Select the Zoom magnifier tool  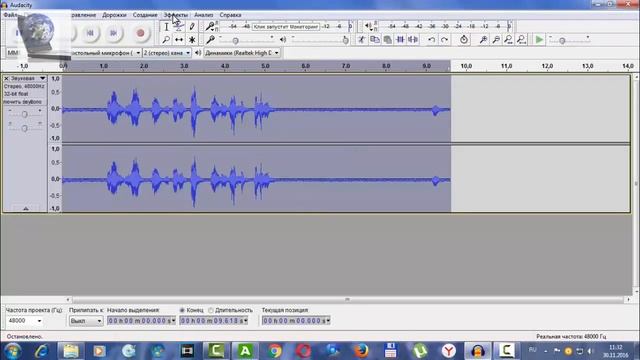(166, 40)
